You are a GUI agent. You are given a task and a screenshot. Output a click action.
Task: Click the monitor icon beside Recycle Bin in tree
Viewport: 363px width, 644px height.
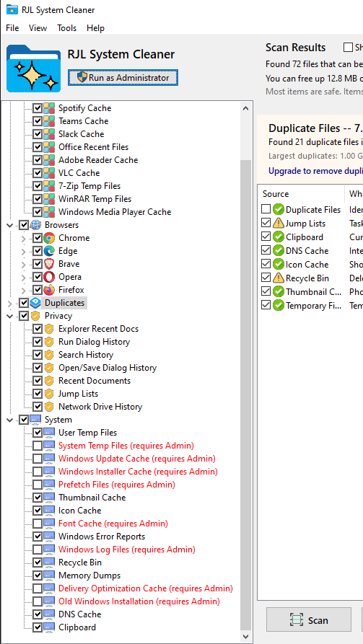pos(49,563)
